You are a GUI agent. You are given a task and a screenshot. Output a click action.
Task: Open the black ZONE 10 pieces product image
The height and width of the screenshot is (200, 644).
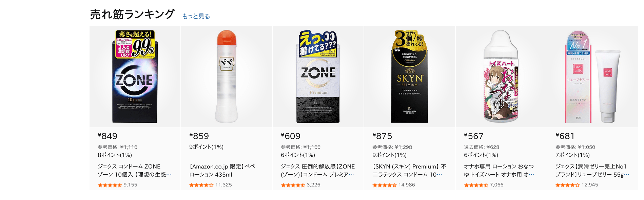click(135, 76)
